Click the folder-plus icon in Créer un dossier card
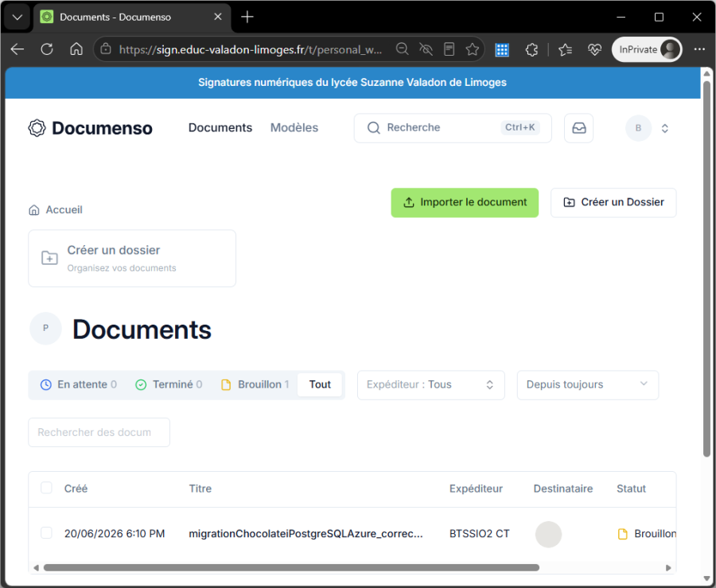Viewport: 716px width, 588px height. pyautogui.click(x=49, y=258)
